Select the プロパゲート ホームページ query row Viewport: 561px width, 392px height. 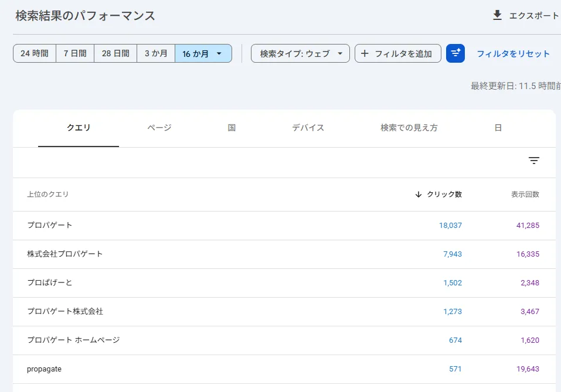284,340
